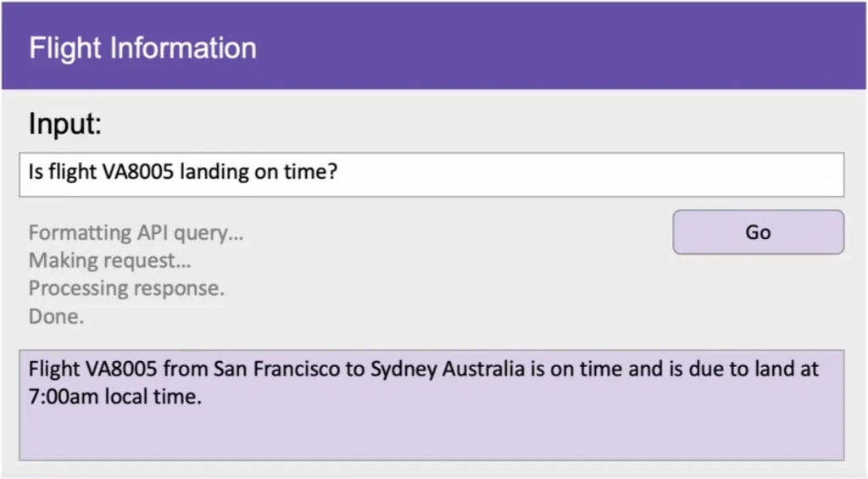Click the 'Flight Information' header title
The image size is (868, 479).
tap(142, 47)
